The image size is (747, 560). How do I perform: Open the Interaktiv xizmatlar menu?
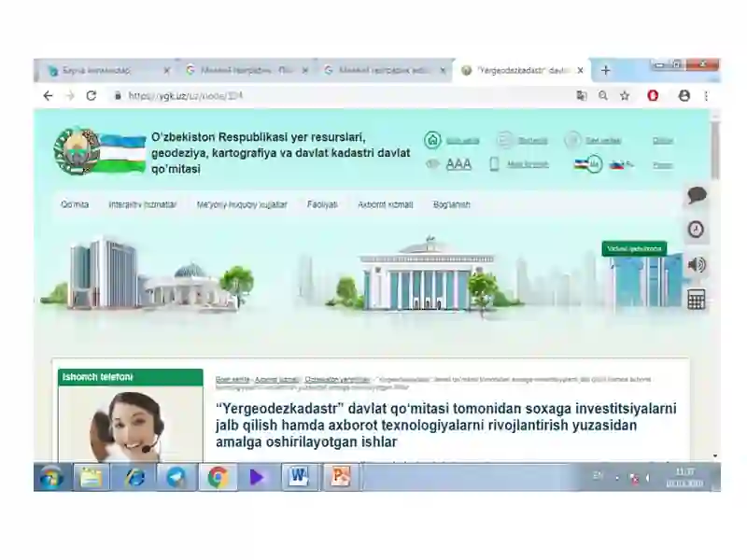(143, 204)
